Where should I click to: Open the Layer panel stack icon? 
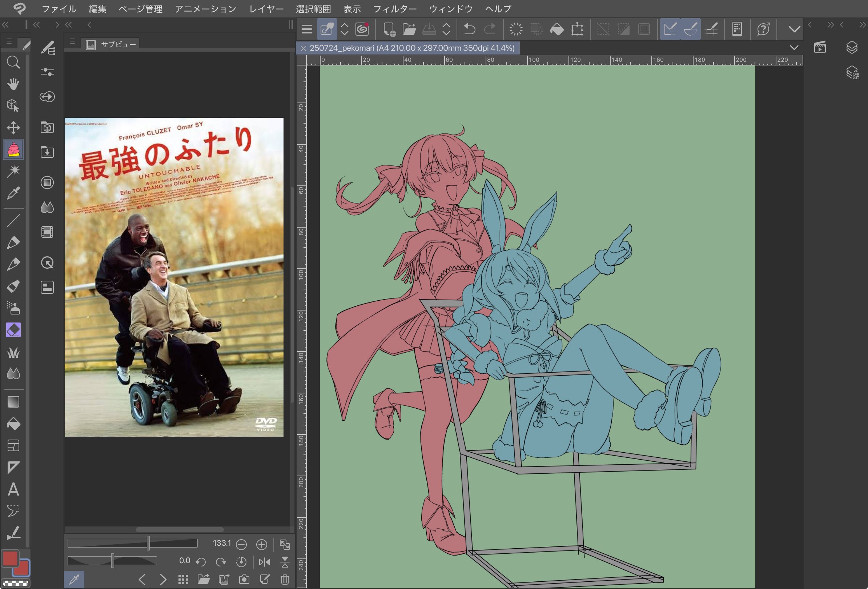pos(852,47)
